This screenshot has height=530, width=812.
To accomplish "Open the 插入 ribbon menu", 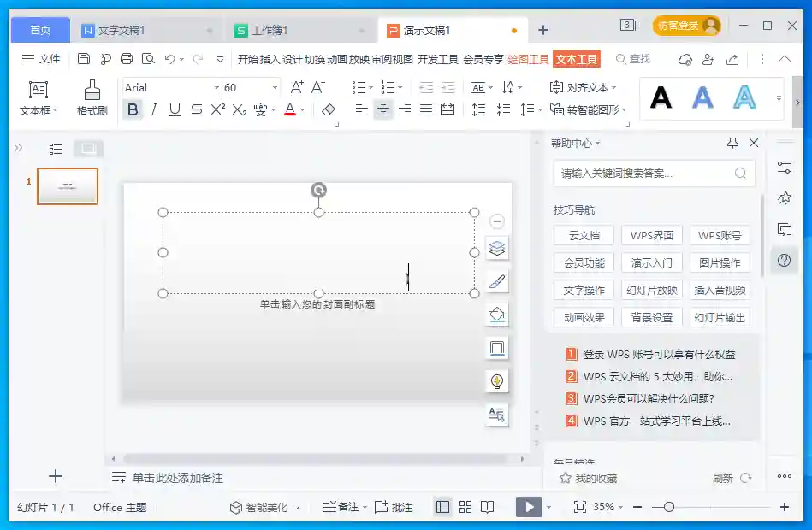I will (267, 59).
